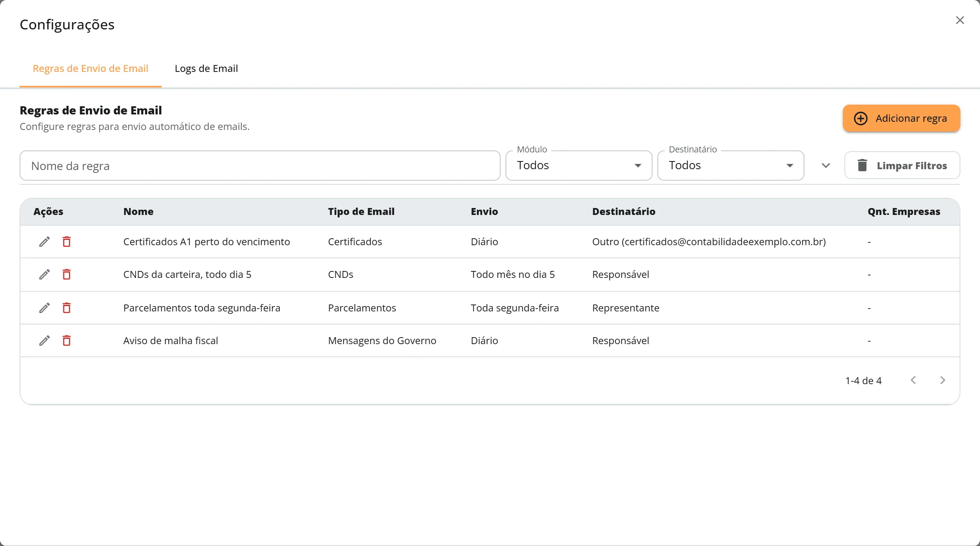The height and width of the screenshot is (546, 980).
Task: Delete the Aviso de malha fiscal rule
Action: pos(67,340)
